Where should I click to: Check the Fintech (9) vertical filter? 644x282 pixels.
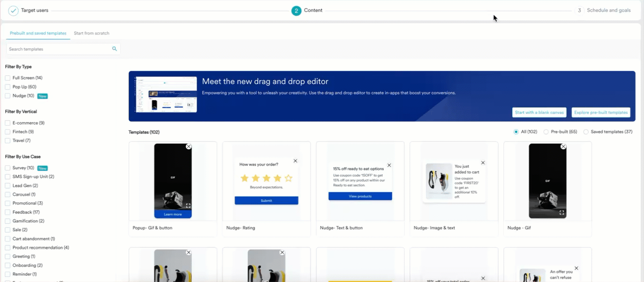pyautogui.click(x=8, y=132)
